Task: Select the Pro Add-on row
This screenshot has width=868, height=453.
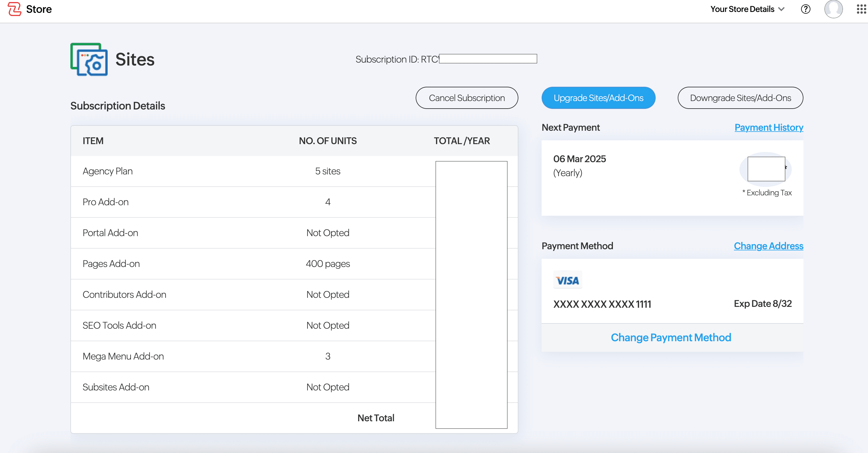Action: pos(106,202)
